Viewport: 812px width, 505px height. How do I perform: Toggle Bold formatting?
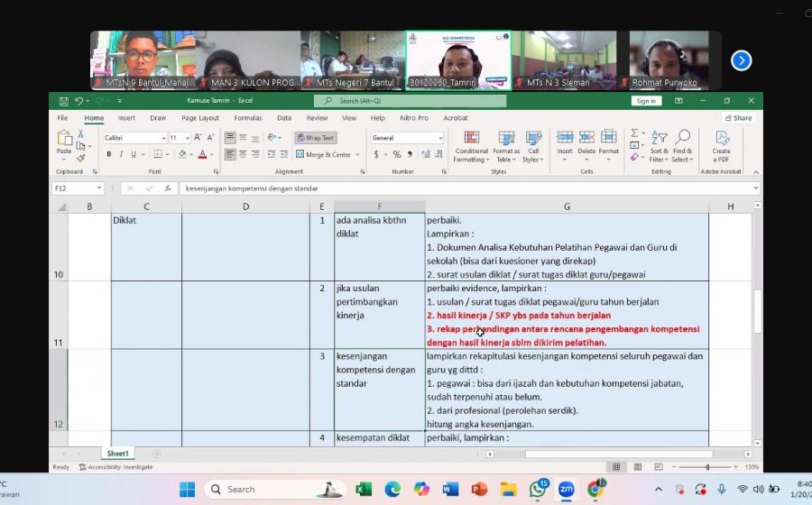[x=108, y=154]
